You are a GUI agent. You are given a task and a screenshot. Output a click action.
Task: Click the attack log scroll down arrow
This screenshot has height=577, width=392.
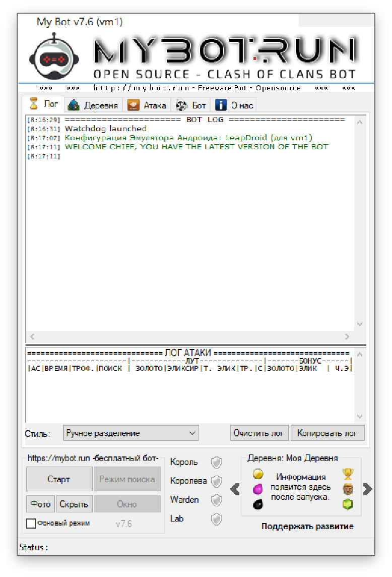point(360,417)
